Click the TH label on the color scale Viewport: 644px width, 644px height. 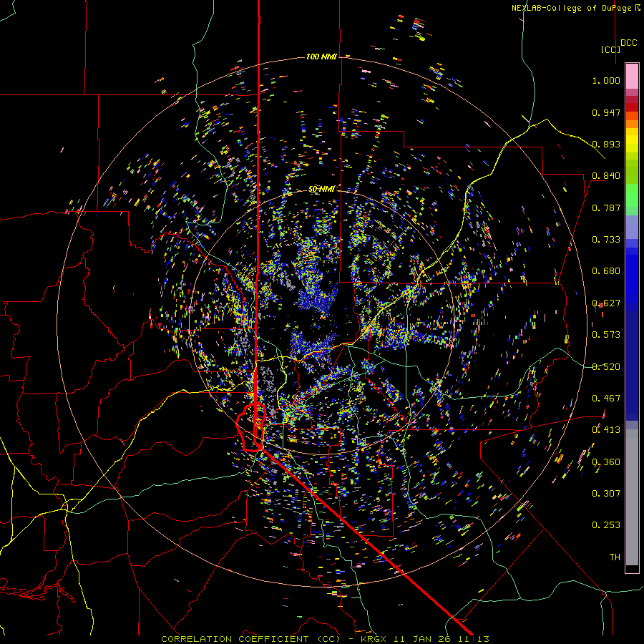(615, 557)
